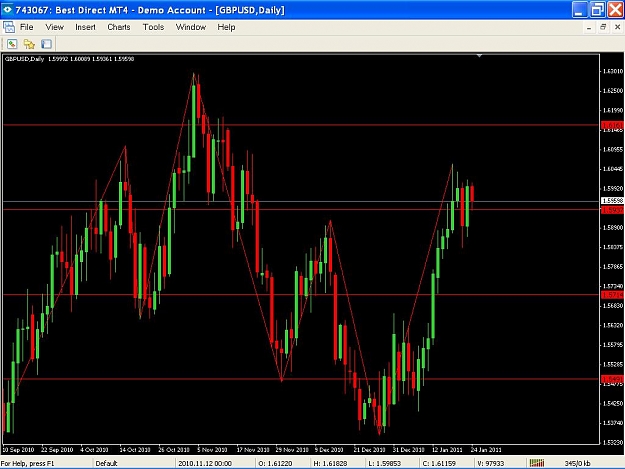Click the 12 Jan 2011 time axis label

[447, 449]
